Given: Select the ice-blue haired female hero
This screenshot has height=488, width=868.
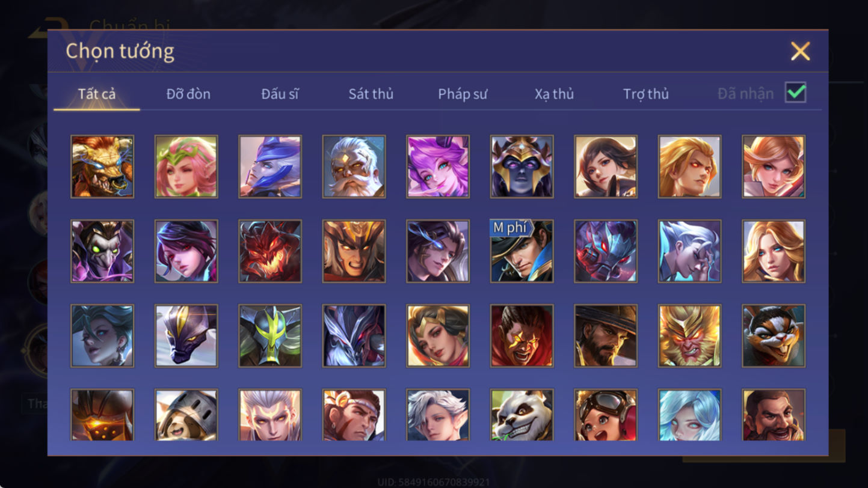Looking at the screenshot, I should coord(689,415).
